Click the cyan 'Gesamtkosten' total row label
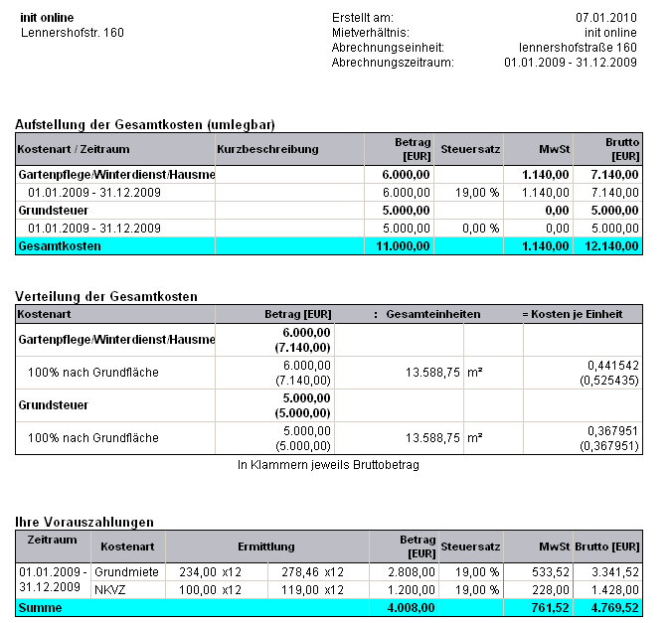 pos(60,246)
